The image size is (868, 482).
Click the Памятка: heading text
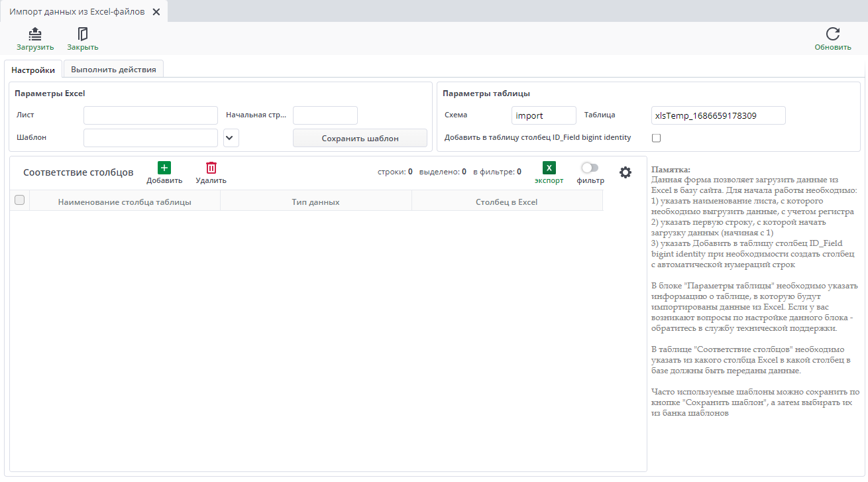click(x=671, y=170)
